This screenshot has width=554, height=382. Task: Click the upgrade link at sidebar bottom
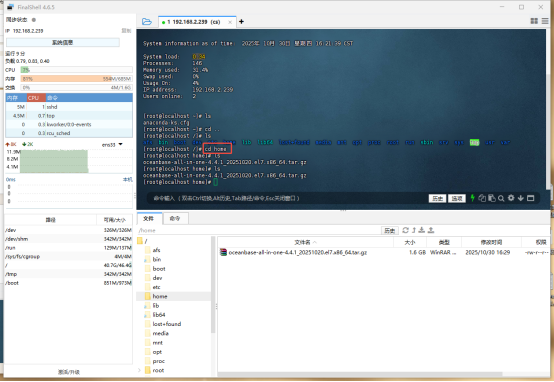[69, 372]
